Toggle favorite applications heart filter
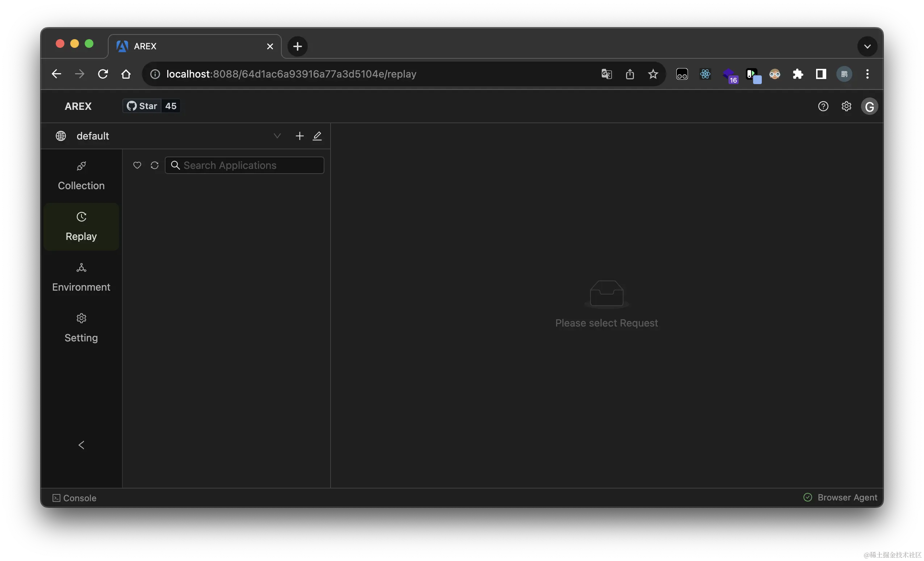The width and height of the screenshot is (924, 561). (x=137, y=166)
